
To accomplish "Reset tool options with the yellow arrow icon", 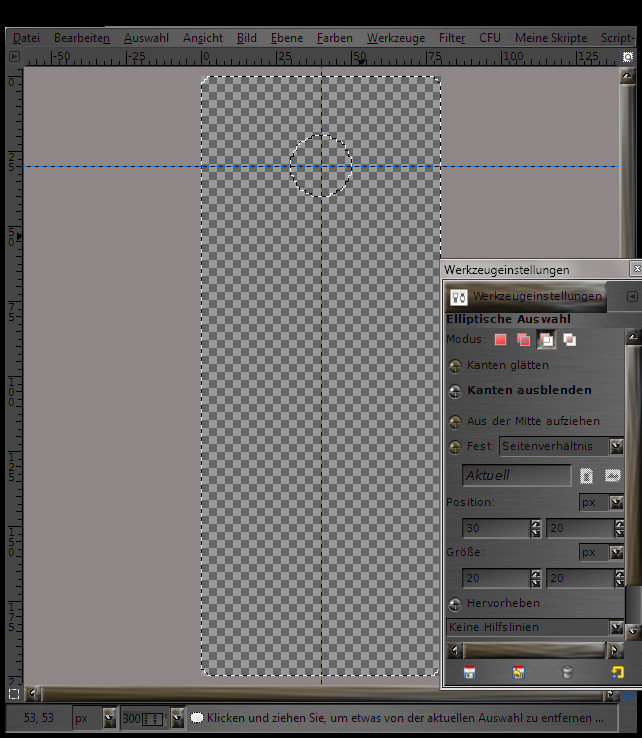I will (617, 672).
